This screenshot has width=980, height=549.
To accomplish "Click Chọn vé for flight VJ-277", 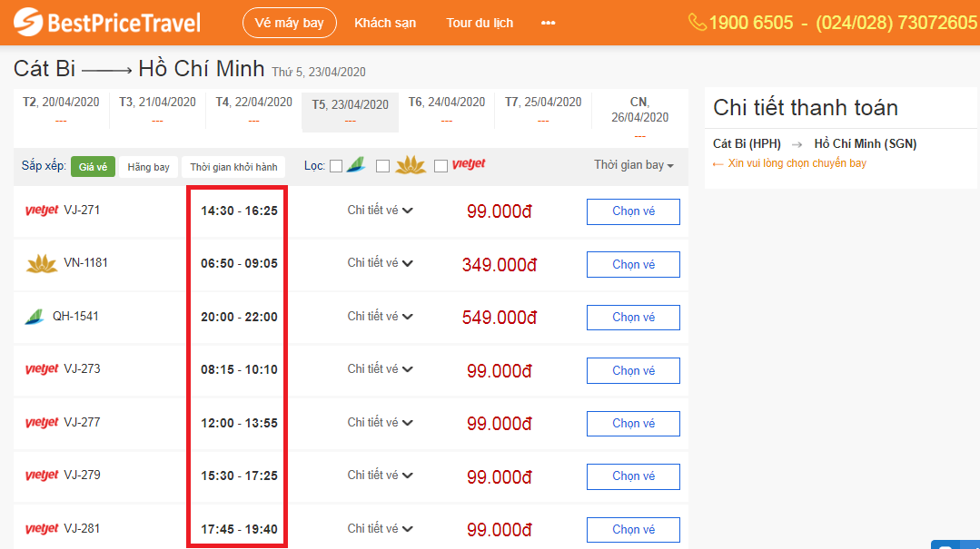I will point(633,424).
